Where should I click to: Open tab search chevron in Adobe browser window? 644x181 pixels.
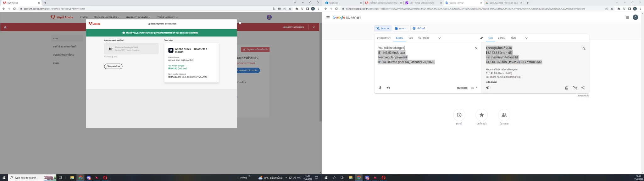point(295,3)
